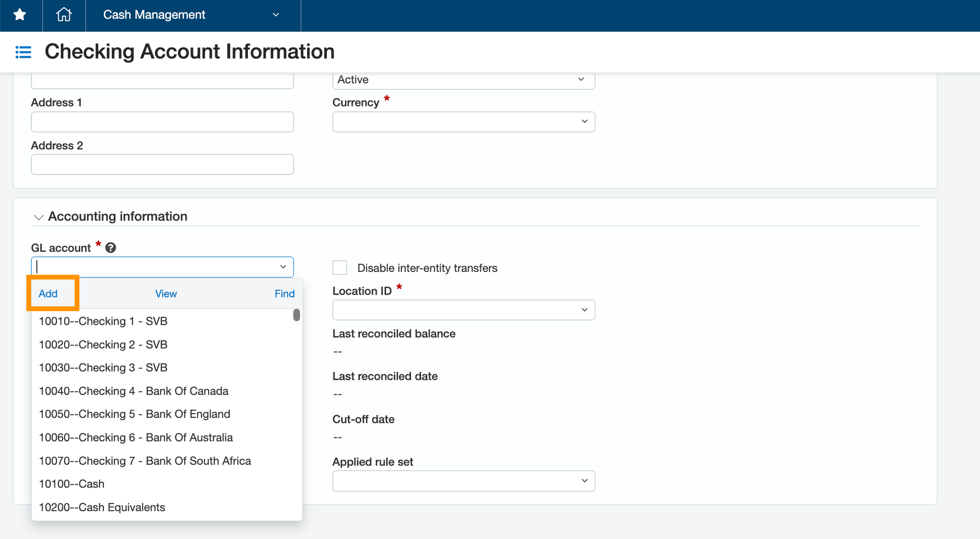The height and width of the screenshot is (539, 980).
Task: Select 10020--Checking 2 - SVB
Action: click(163, 344)
